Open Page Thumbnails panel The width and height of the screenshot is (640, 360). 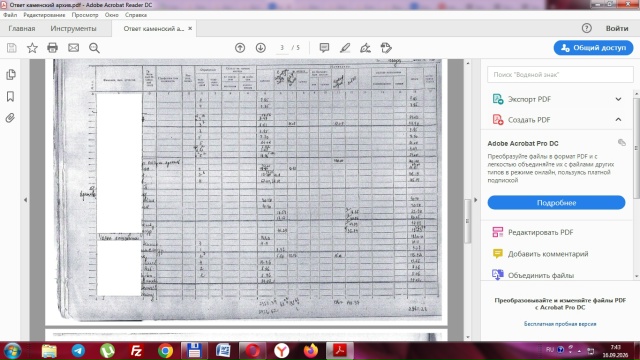point(11,75)
